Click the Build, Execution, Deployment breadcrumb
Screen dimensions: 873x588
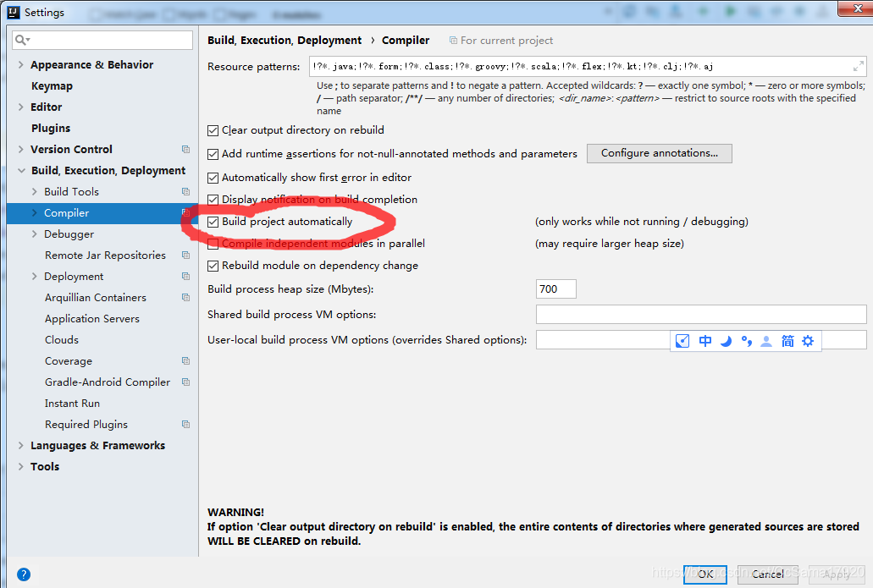tap(285, 40)
